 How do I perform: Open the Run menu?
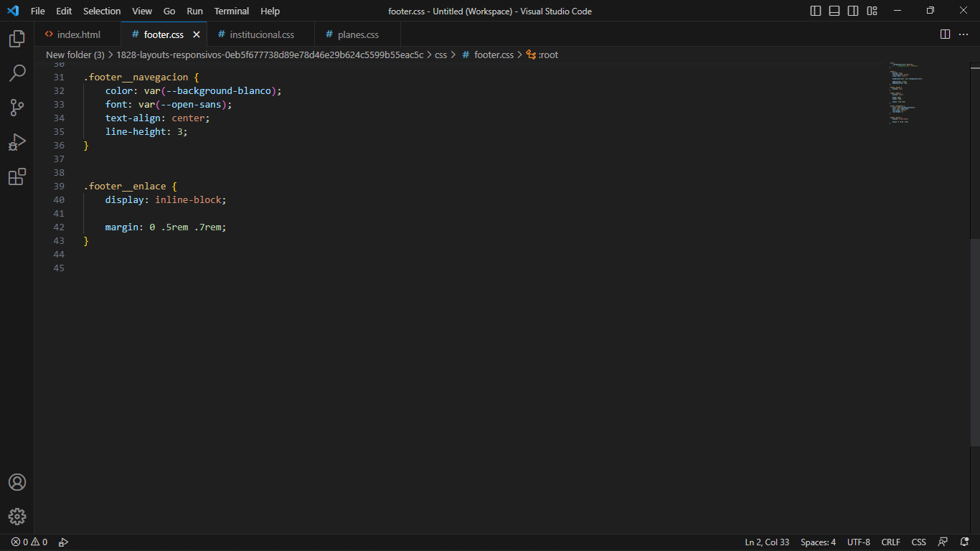194,11
